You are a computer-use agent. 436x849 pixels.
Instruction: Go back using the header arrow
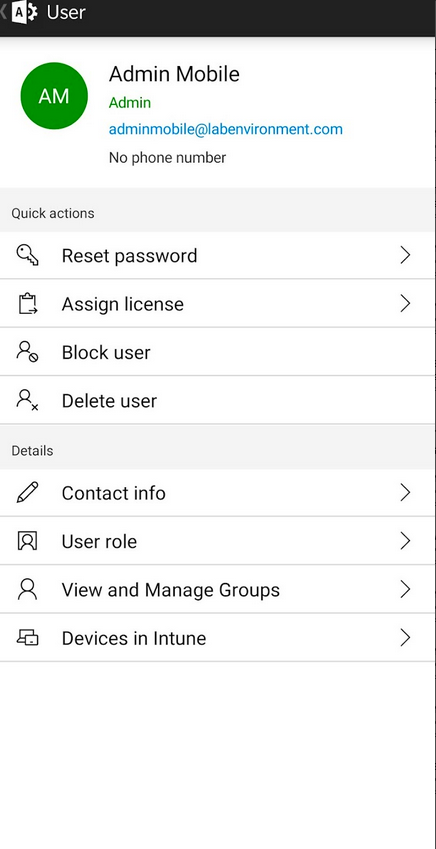4,12
